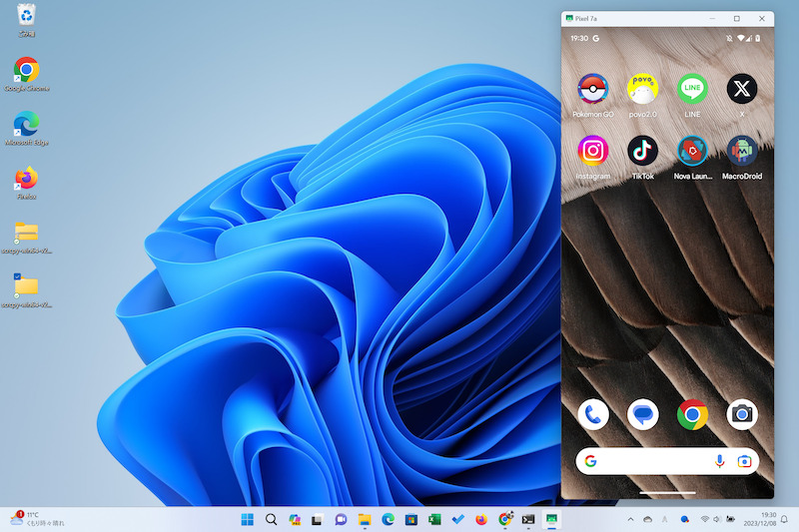The image size is (799, 532).
Task: Launch Instagram on the phone
Action: point(593,151)
